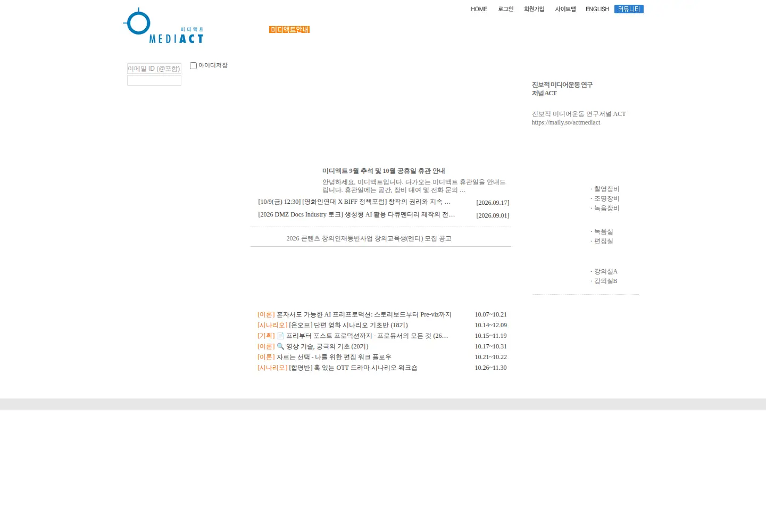This screenshot has height=532, width=766.
Task: Click the [2026.09.01] date text
Action: [493, 215]
